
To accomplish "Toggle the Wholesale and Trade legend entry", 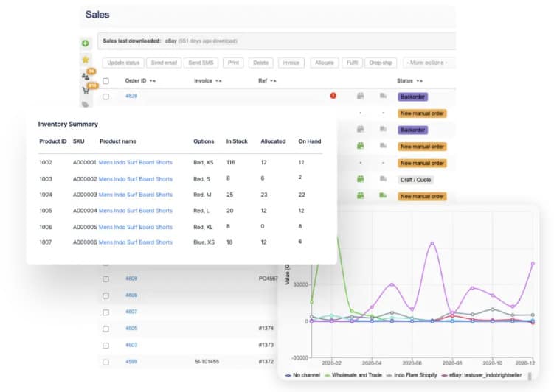I will tap(353, 375).
